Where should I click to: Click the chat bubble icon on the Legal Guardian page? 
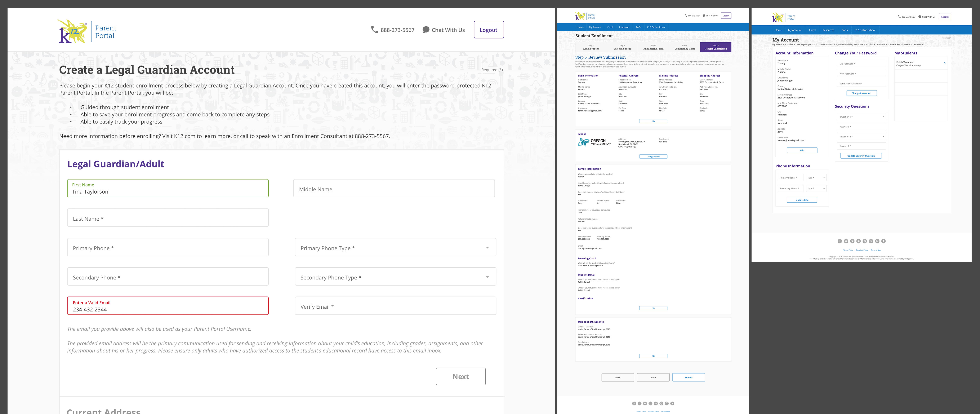point(426,30)
